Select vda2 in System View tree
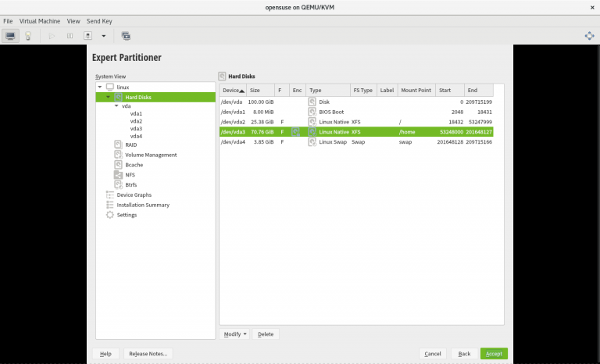The width and height of the screenshot is (600, 364). click(136, 121)
